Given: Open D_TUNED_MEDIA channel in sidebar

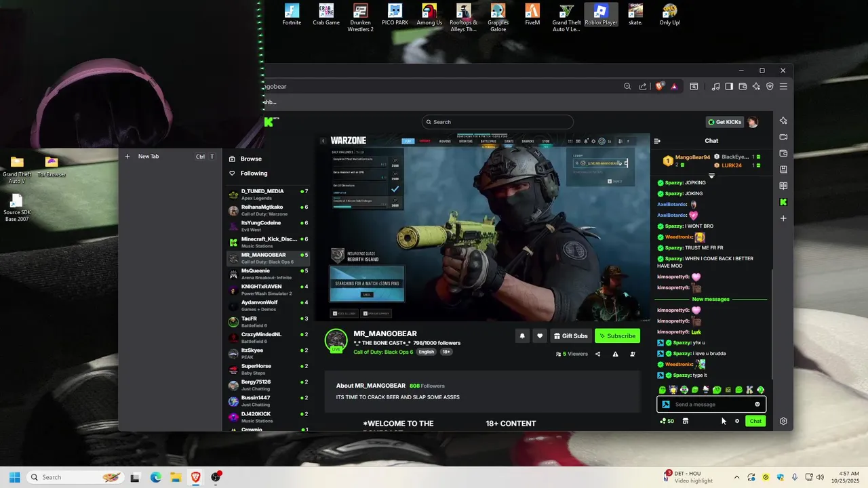Looking at the screenshot, I should point(269,195).
